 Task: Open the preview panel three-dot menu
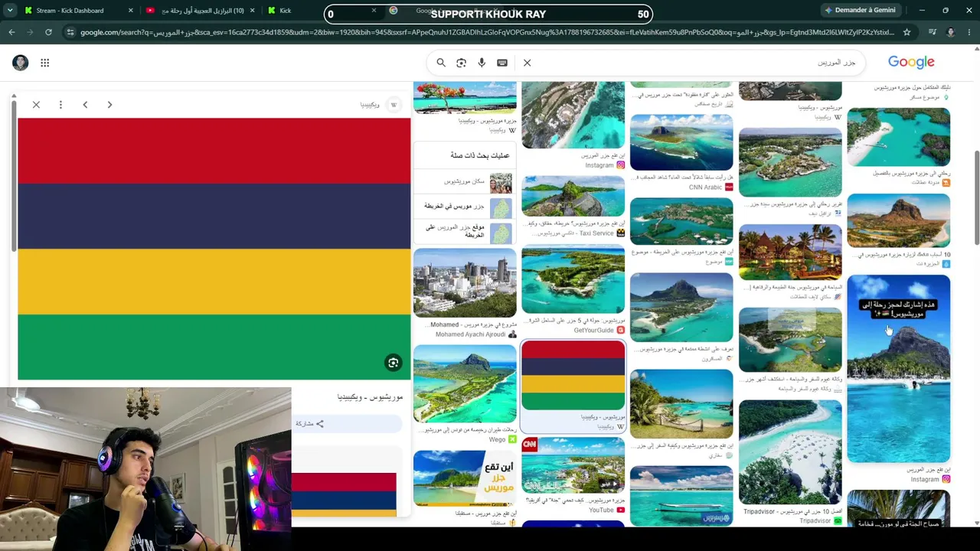[x=60, y=105]
